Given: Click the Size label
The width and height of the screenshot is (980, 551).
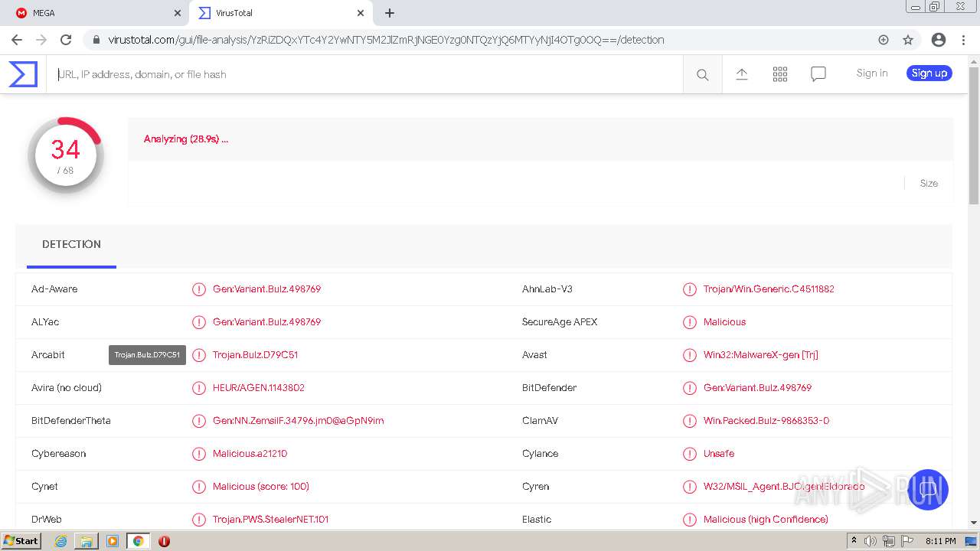Looking at the screenshot, I should (x=929, y=184).
